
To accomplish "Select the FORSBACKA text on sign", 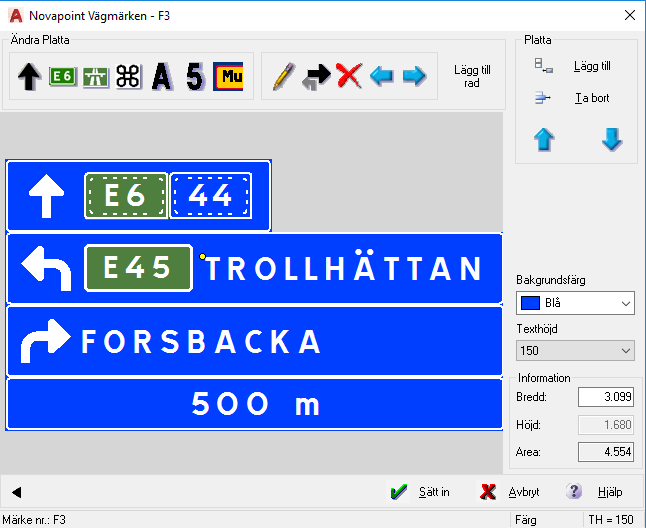I will (x=201, y=341).
